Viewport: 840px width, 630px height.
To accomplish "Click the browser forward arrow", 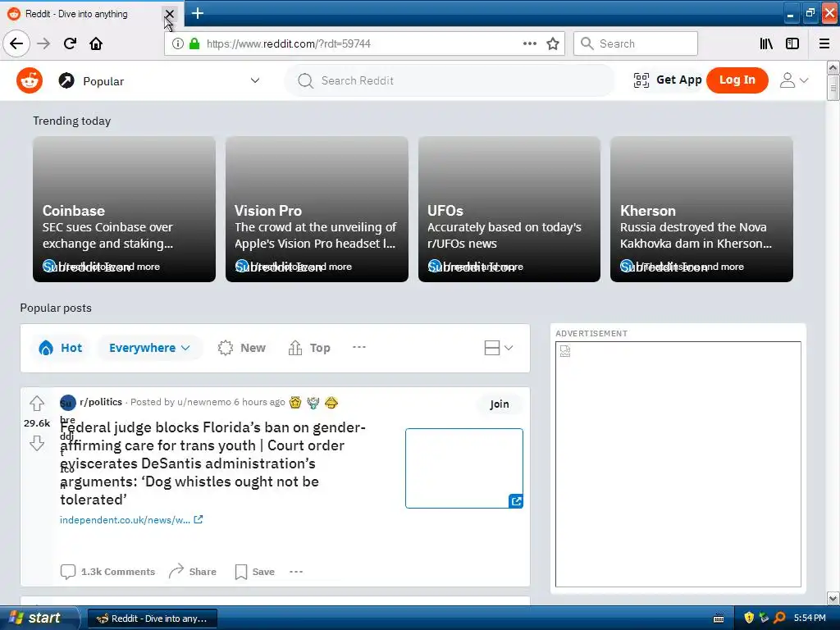I will (x=43, y=43).
